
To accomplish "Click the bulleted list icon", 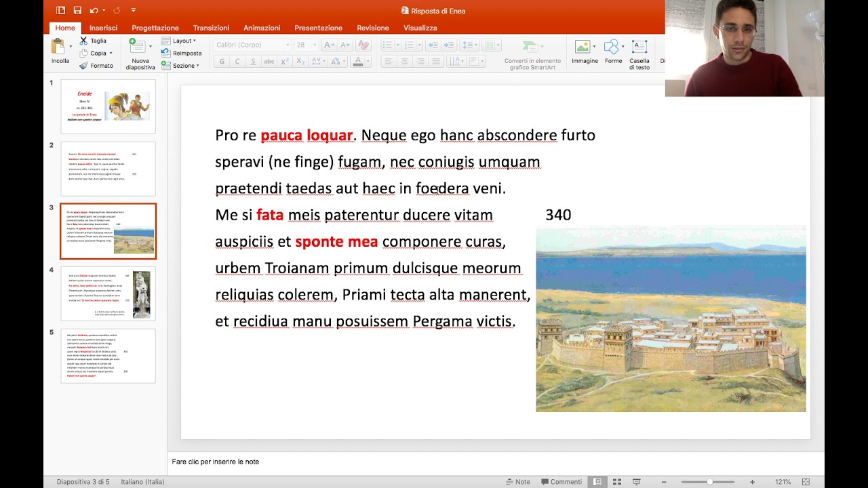I will pyautogui.click(x=387, y=45).
